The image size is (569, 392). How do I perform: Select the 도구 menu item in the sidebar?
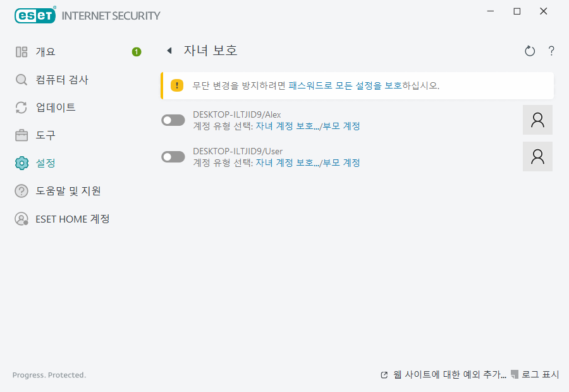(46, 135)
